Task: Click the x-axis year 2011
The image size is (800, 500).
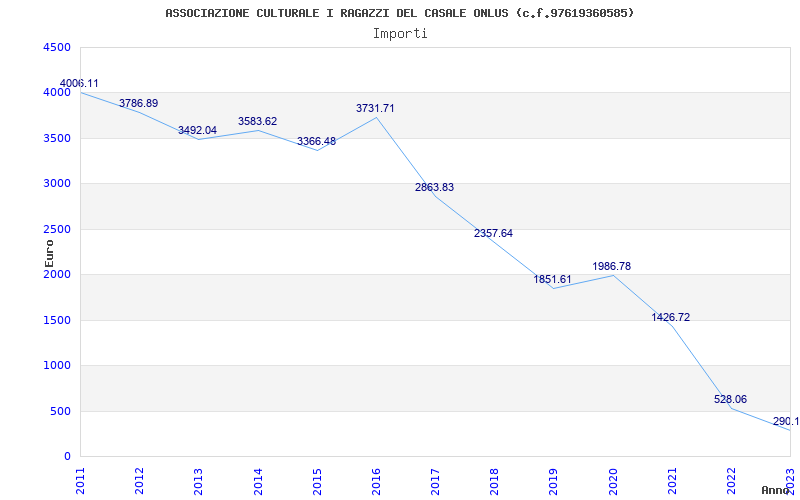Action: (81, 481)
